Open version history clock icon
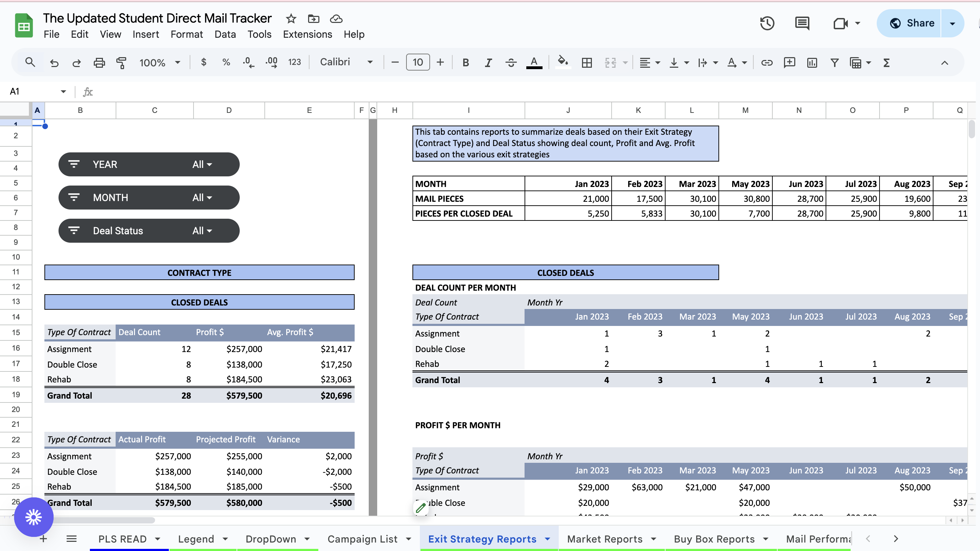Screen dimensions: 980x551 pyautogui.click(x=767, y=23)
